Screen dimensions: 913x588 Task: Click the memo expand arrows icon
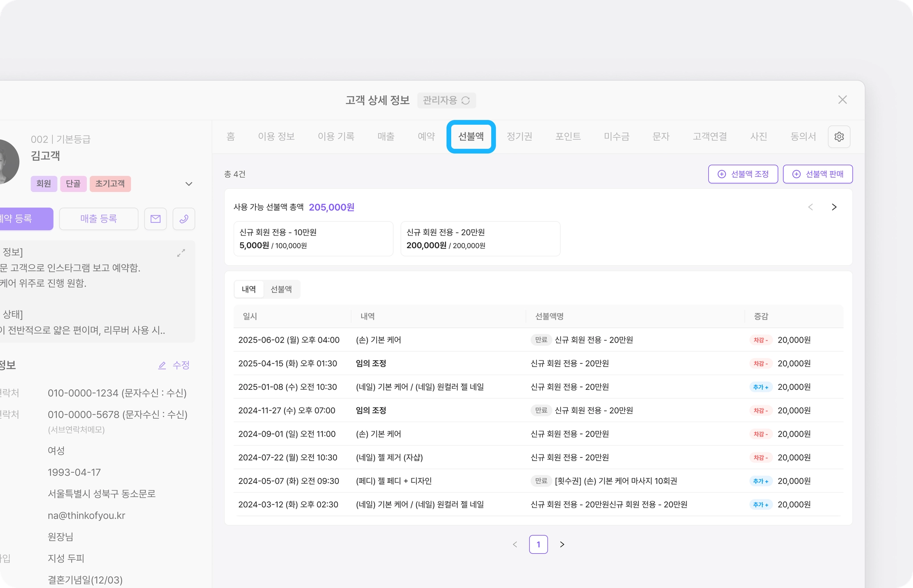[181, 253]
